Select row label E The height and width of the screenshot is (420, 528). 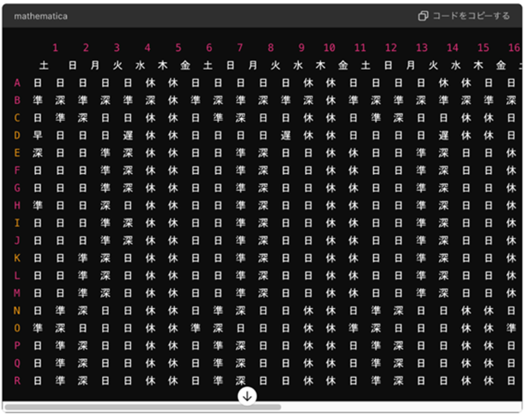[17, 153]
